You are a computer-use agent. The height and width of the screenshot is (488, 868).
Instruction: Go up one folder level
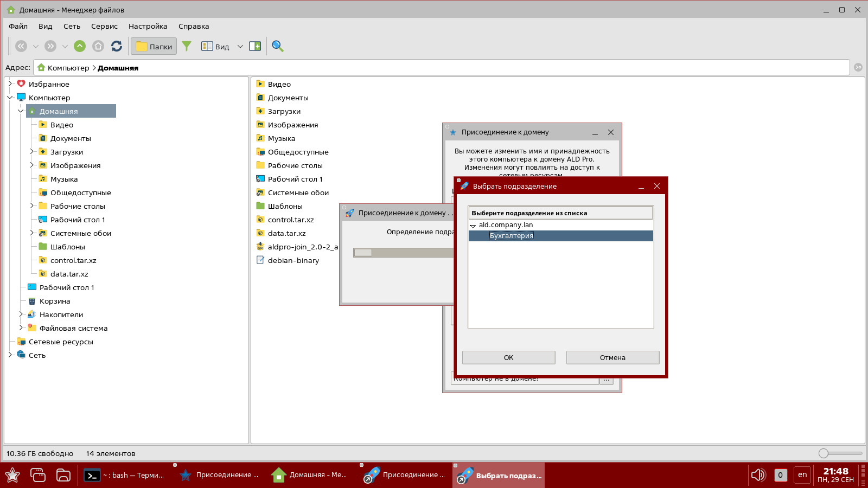click(80, 46)
